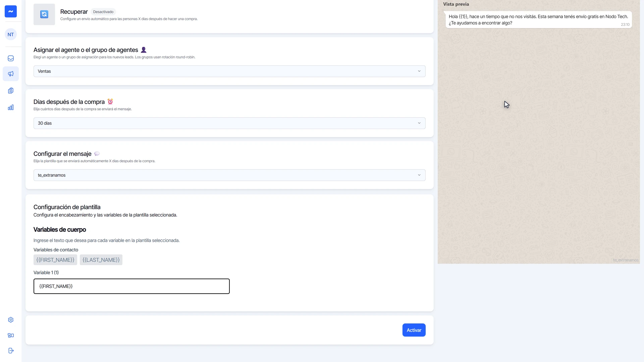Open the 30 días dropdown
644x362 pixels.
coord(229,123)
